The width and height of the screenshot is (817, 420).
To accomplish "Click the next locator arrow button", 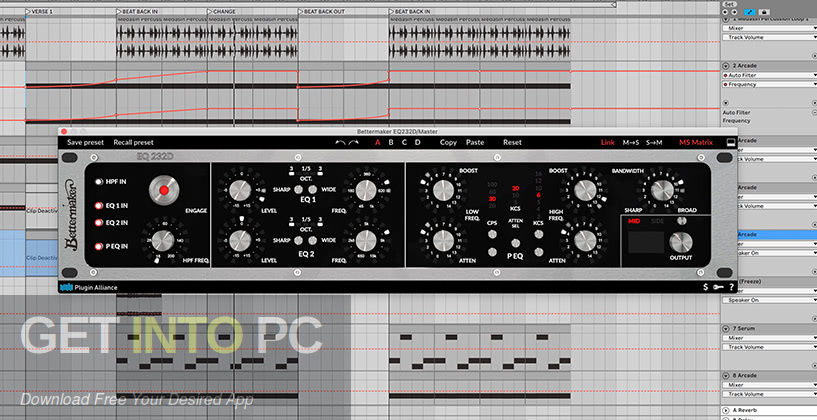I will [735, 12].
